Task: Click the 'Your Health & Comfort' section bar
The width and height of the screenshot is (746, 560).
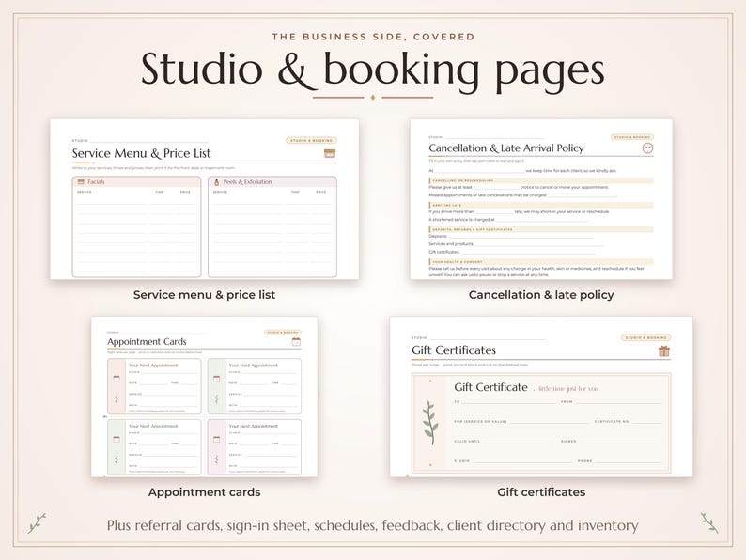Action: click(541, 262)
